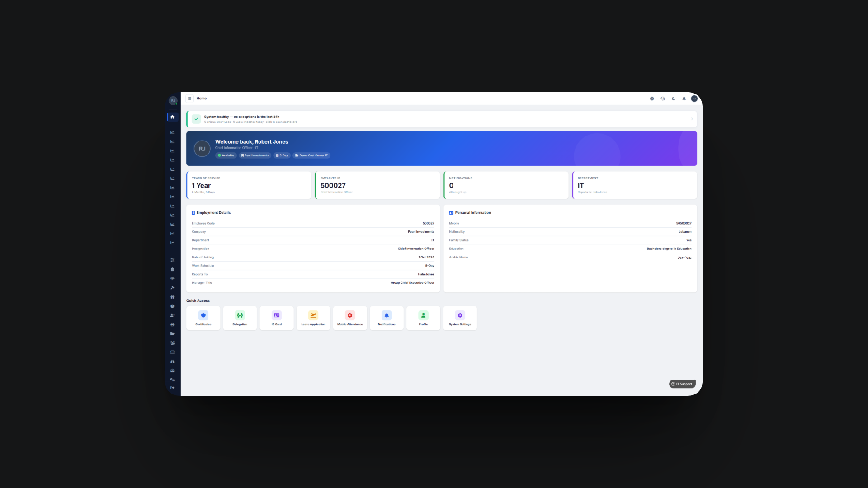The width and height of the screenshot is (868, 488).
Task: Click the 1 Oct 2024 joining date
Action: pyautogui.click(x=426, y=258)
